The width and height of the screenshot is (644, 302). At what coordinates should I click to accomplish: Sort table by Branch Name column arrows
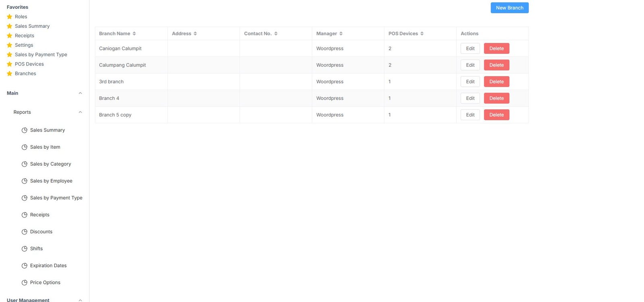point(134,33)
